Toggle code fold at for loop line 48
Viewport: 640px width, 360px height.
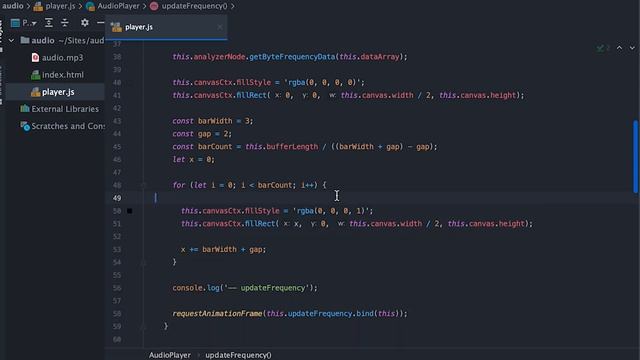point(143,185)
